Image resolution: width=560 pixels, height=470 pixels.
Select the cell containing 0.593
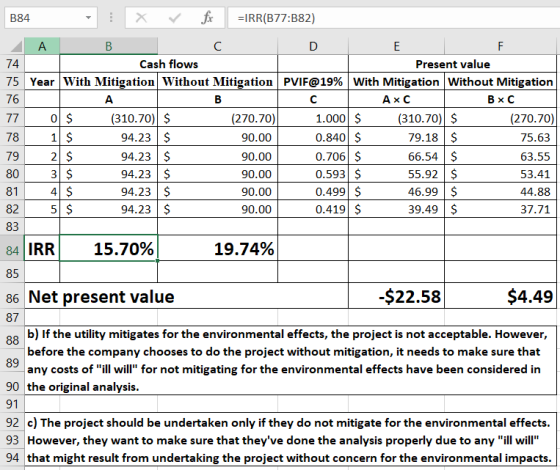click(x=313, y=174)
